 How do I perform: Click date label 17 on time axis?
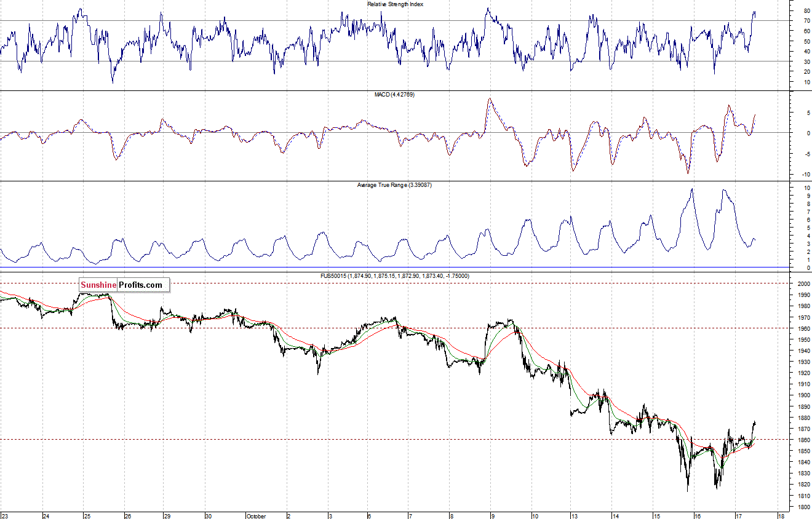(x=739, y=516)
